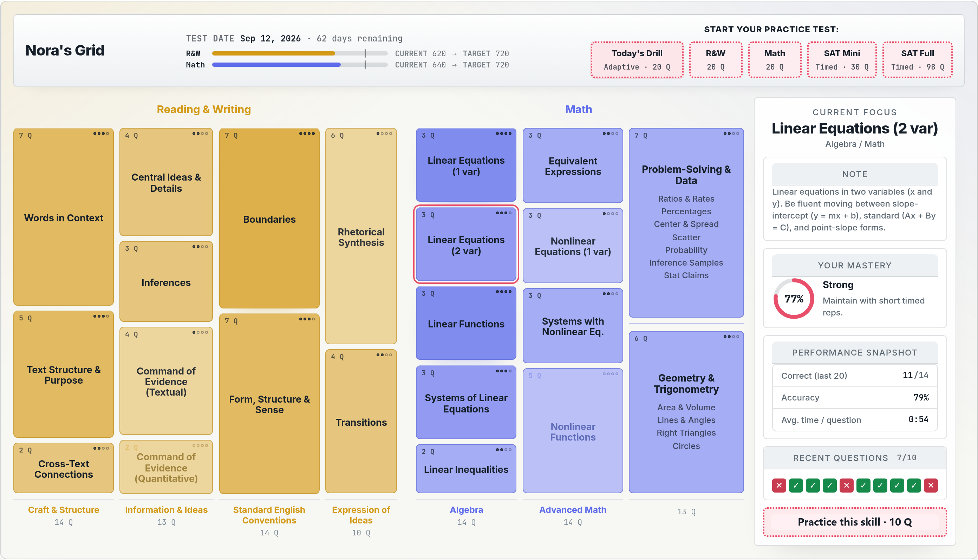
Task: Click the second recent question check mark
Action: [796, 486]
